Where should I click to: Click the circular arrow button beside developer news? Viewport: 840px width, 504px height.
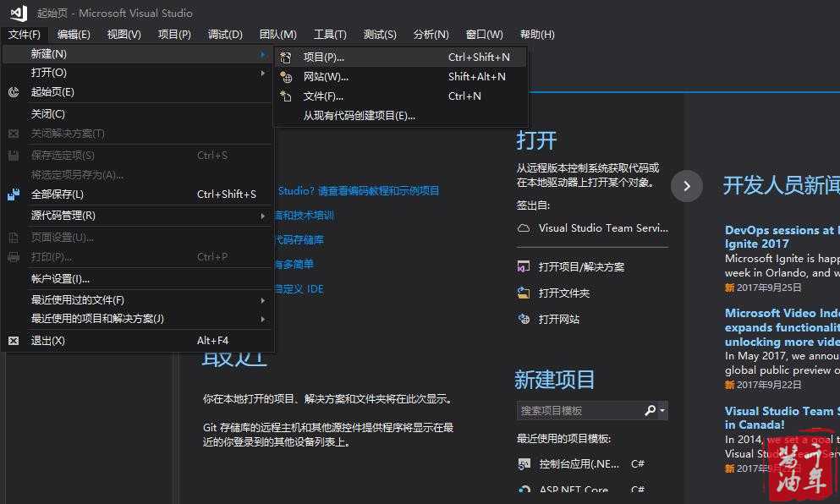click(687, 186)
